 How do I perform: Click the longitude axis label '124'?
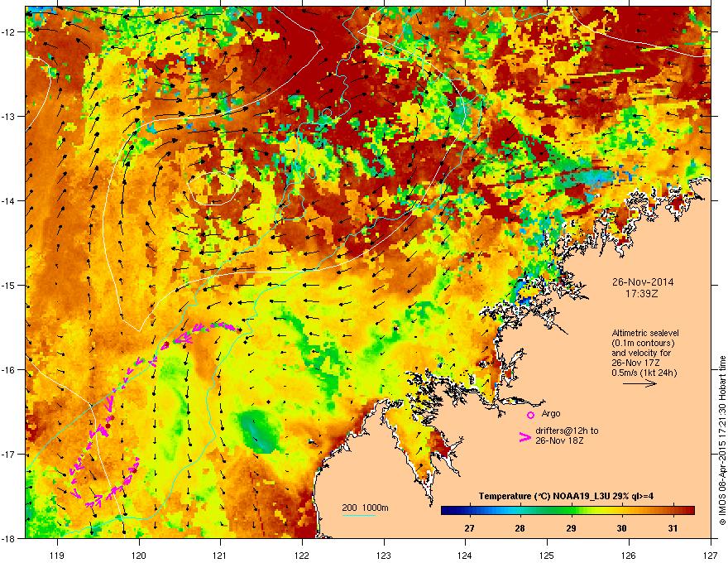465,556
